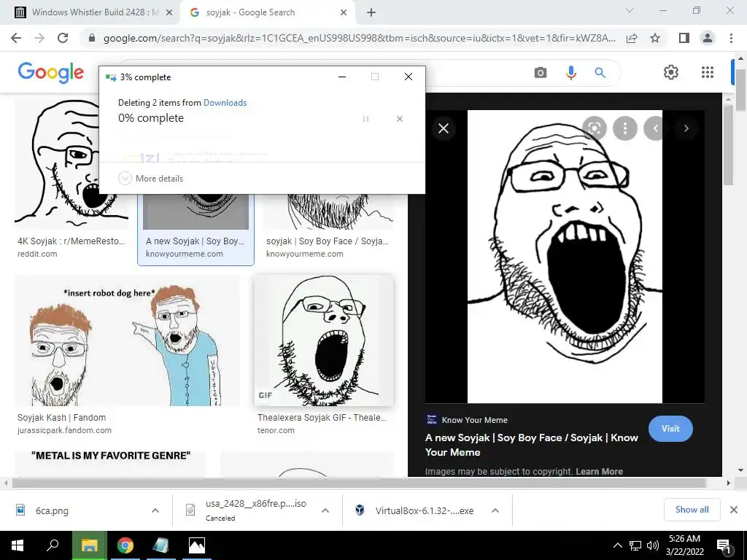Open the Learn More copyright link
This screenshot has width=747, height=560.
click(600, 472)
